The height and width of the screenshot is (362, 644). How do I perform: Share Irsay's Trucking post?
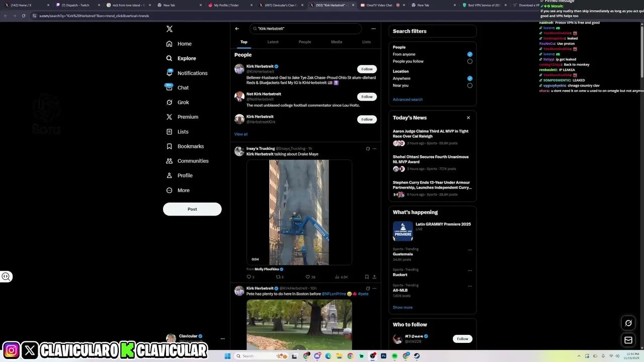[x=374, y=277]
